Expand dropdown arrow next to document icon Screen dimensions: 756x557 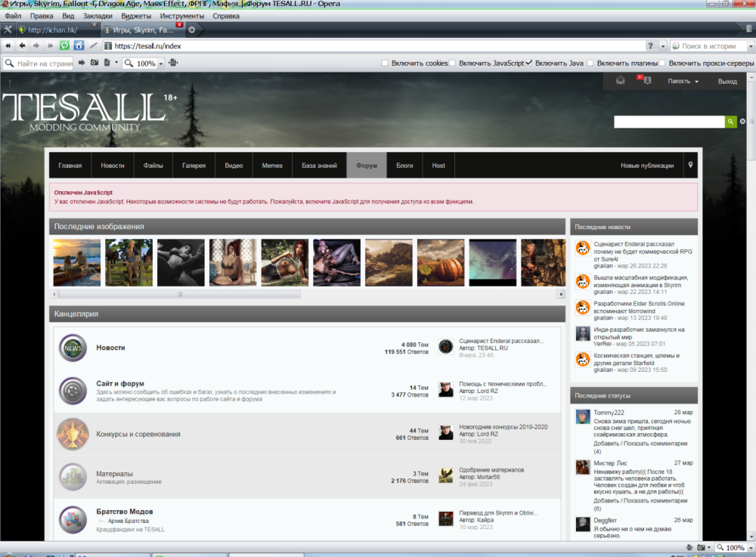tap(116, 63)
